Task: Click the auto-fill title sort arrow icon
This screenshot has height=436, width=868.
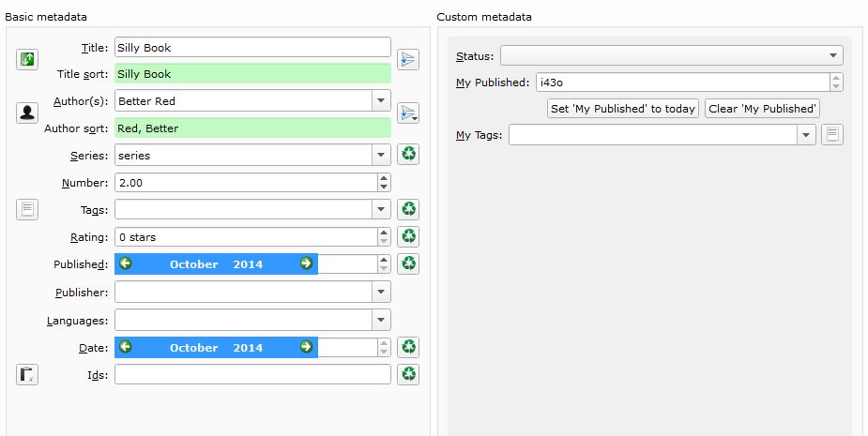Action: tap(407, 60)
